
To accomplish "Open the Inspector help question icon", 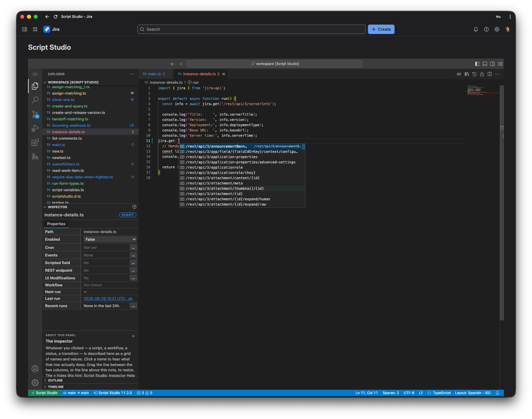I will [134, 207].
